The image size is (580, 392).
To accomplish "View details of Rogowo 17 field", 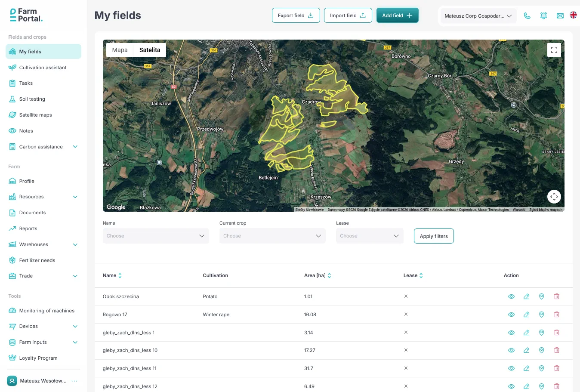I will pos(511,314).
